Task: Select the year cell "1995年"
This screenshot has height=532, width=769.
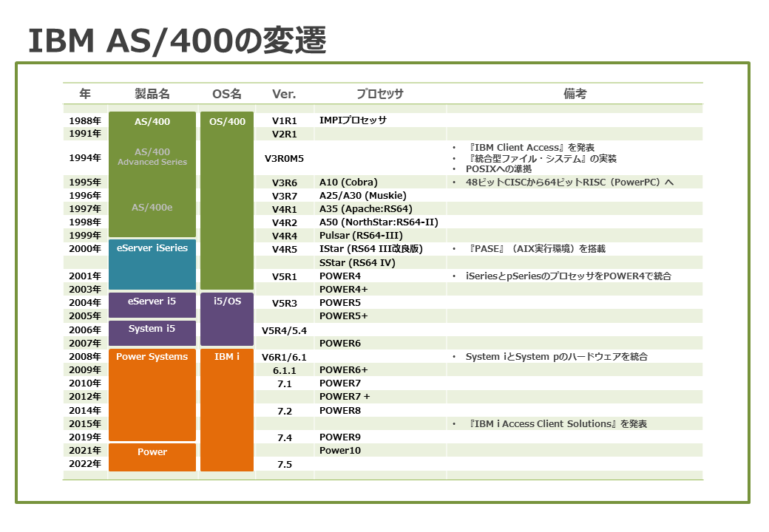Action: click(85, 183)
